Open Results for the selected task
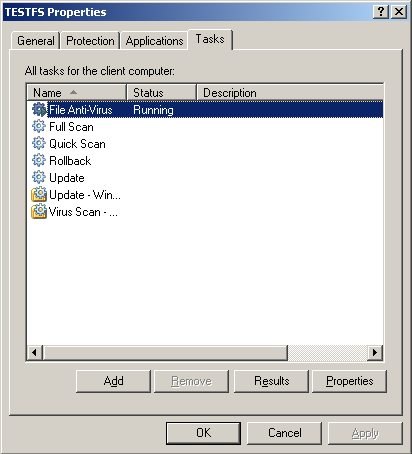The image size is (412, 454). (x=271, y=381)
